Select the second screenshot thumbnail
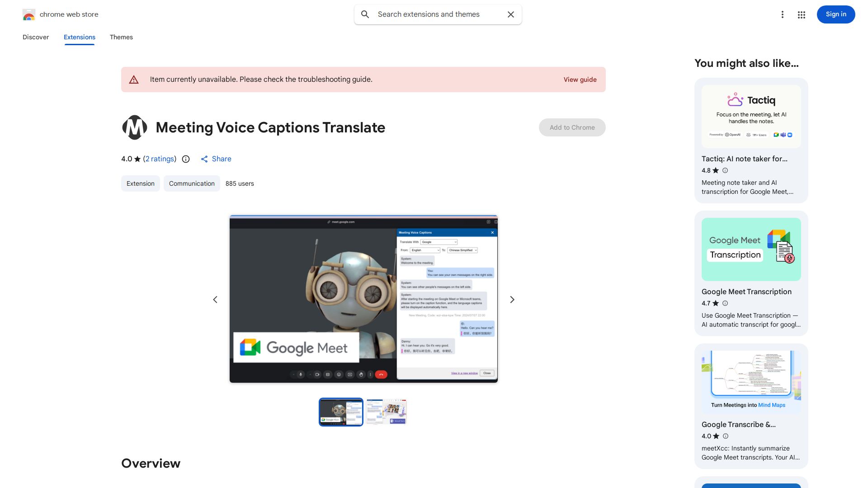Viewport: 868px width, 488px height. coord(386,412)
